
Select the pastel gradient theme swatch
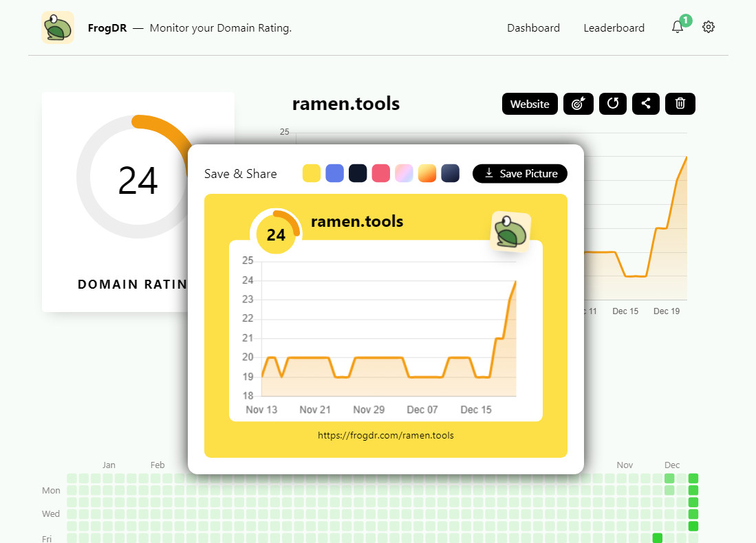[x=404, y=173]
